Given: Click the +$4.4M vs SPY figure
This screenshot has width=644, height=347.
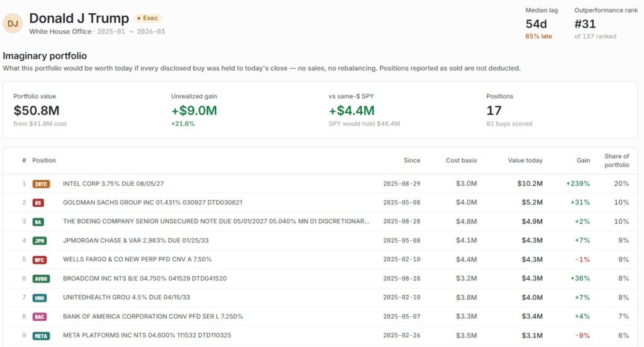Looking at the screenshot, I should tap(352, 111).
